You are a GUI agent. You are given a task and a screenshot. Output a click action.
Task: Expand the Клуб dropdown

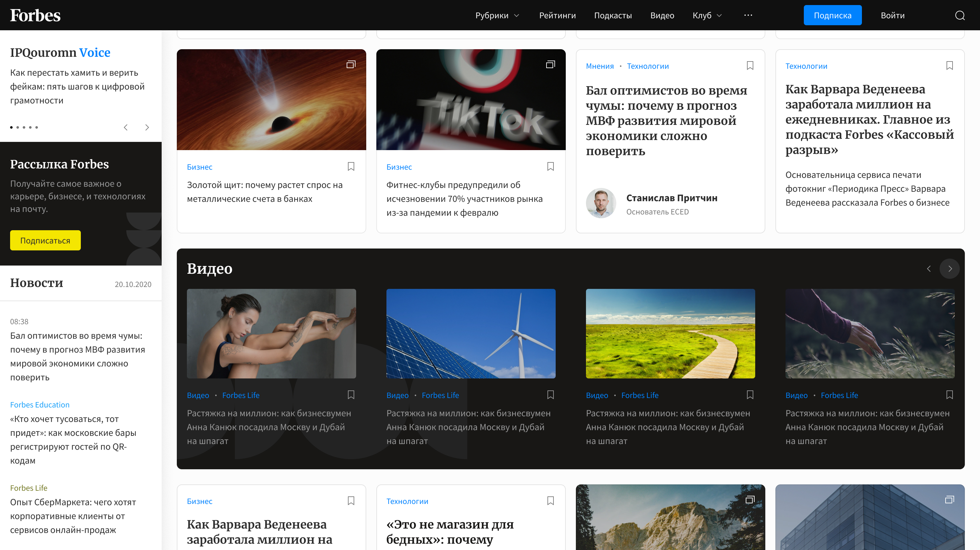coord(707,15)
